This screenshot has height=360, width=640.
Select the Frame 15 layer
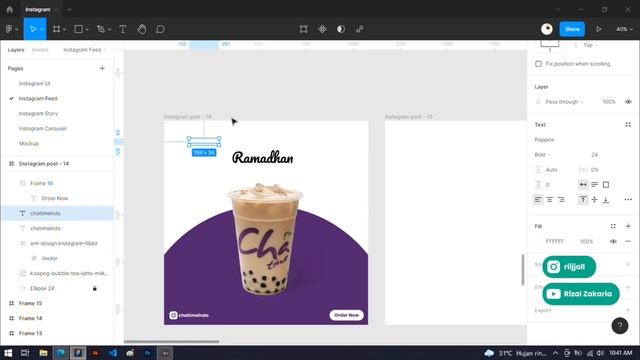(x=30, y=303)
